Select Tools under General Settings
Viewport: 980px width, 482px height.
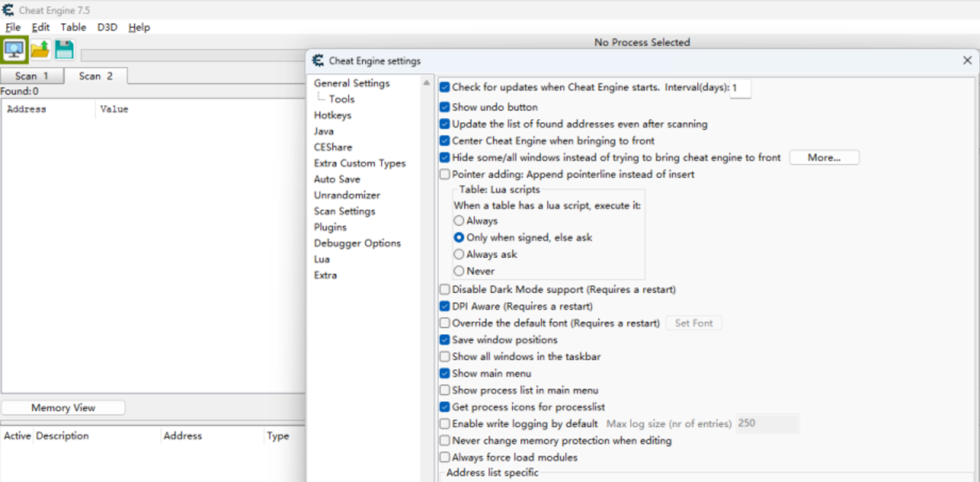(341, 99)
